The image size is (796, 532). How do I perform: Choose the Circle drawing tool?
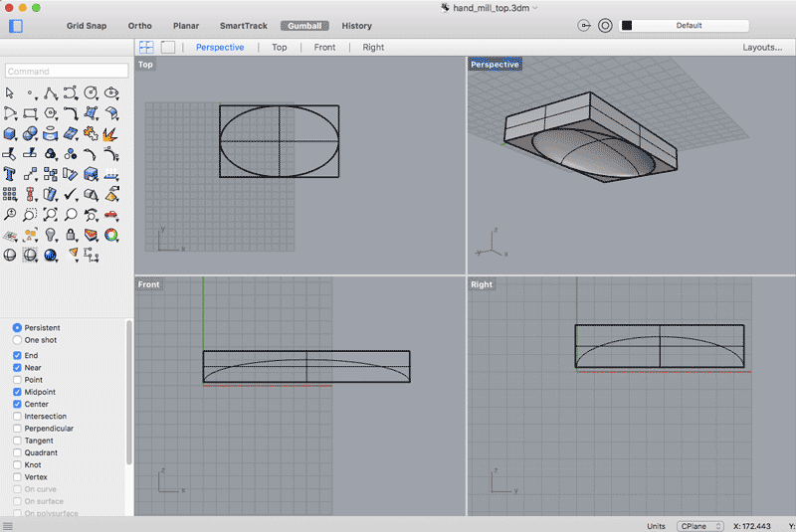(91, 93)
